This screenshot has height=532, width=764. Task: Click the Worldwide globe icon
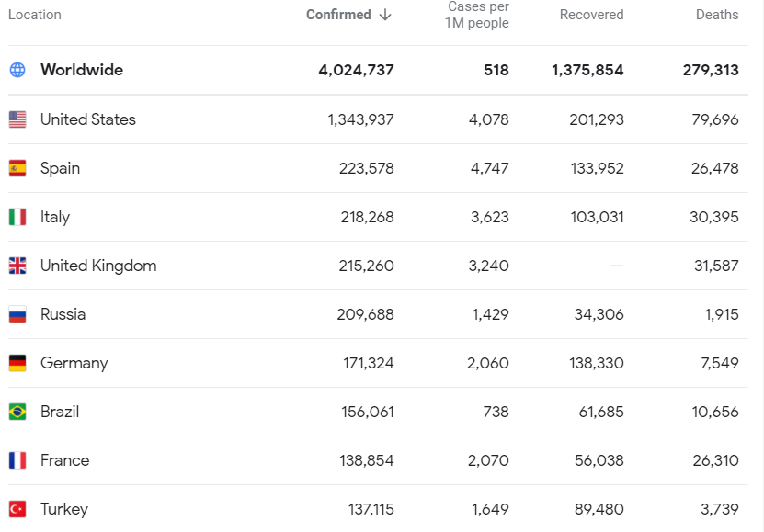(x=17, y=70)
